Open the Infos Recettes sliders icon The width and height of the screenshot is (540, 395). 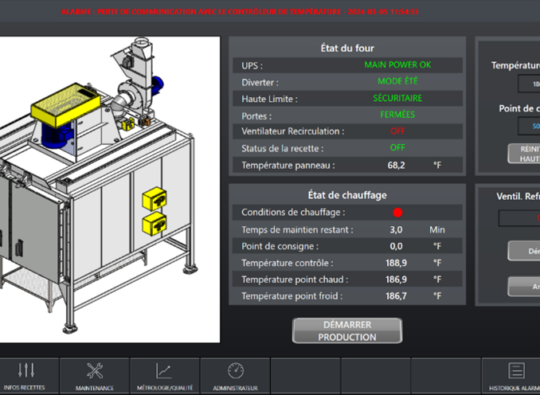coord(26,371)
